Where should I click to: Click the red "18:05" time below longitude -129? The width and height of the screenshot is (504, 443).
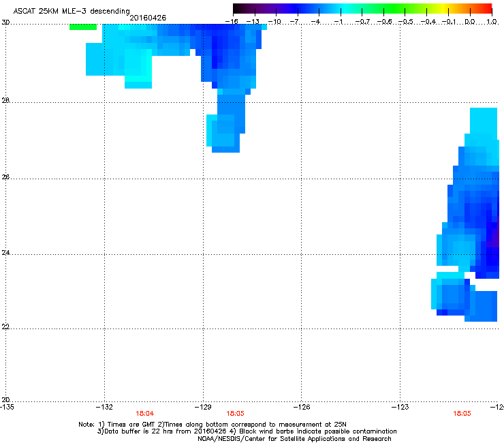point(235,414)
